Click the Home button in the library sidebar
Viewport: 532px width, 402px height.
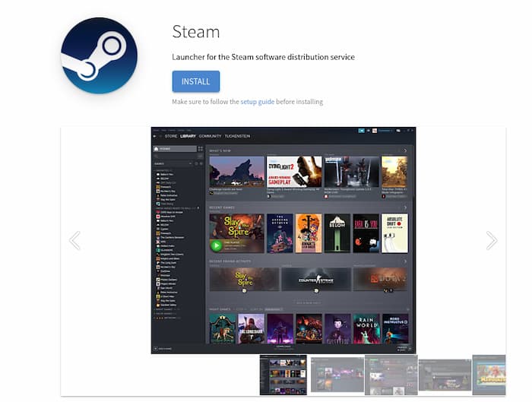click(174, 149)
